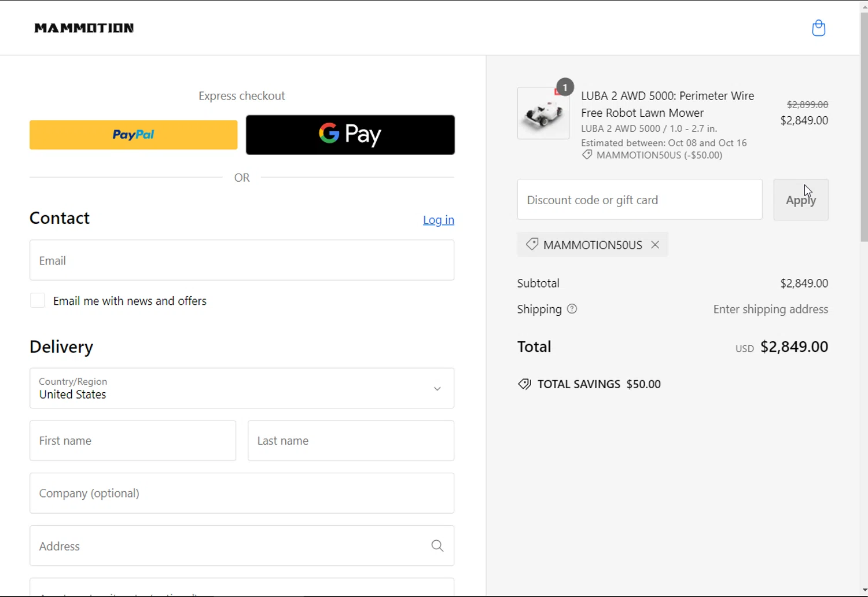Focus the Email input field
This screenshot has width=868, height=597.
(x=242, y=260)
